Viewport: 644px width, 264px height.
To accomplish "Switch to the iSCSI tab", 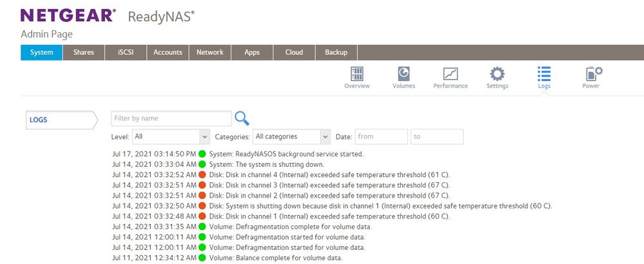I will tap(126, 52).
